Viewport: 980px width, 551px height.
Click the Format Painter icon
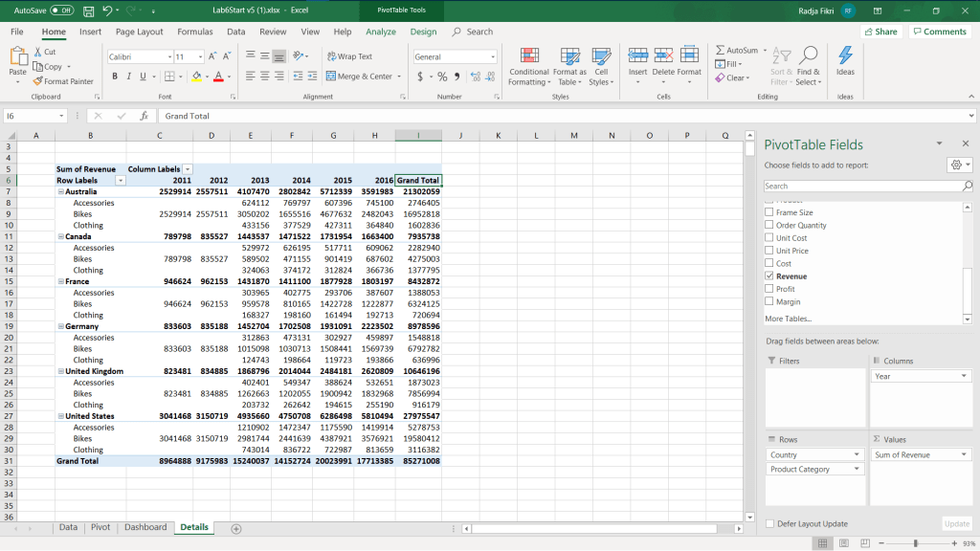point(38,81)
